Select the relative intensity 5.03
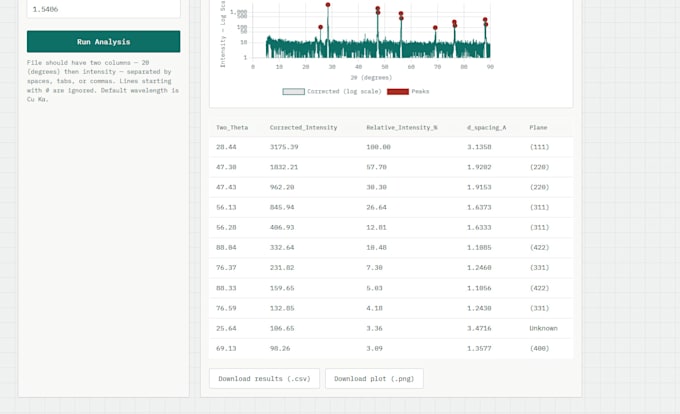The width and height of the screenshot is (680, 414). tap(374, 288)
